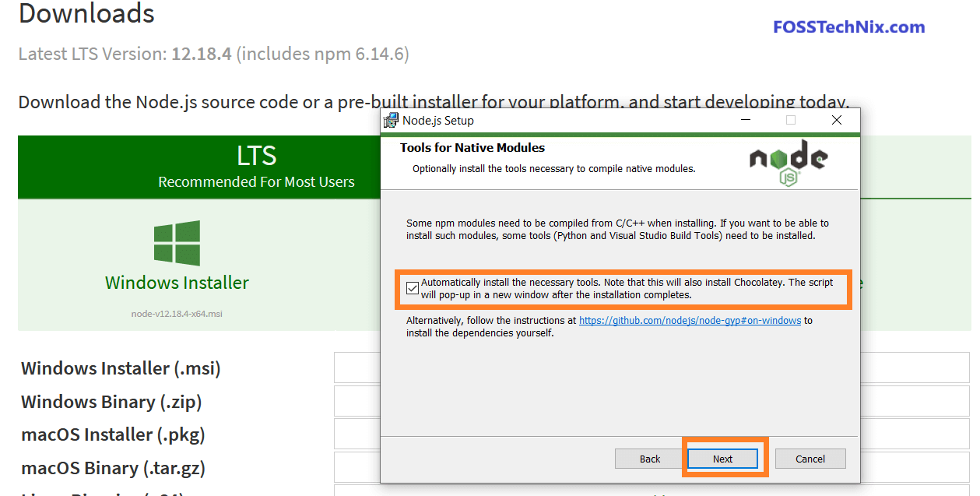Viewport: 980px width, 496px height.
Task: Click the Downloads page heading
Action: pyautogui.click(x=86, y=14)
